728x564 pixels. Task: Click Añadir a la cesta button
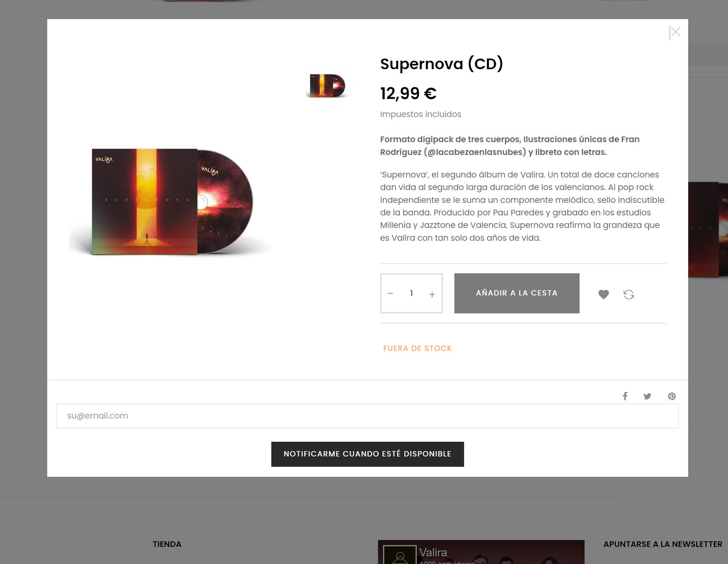(x=517, y=293)
